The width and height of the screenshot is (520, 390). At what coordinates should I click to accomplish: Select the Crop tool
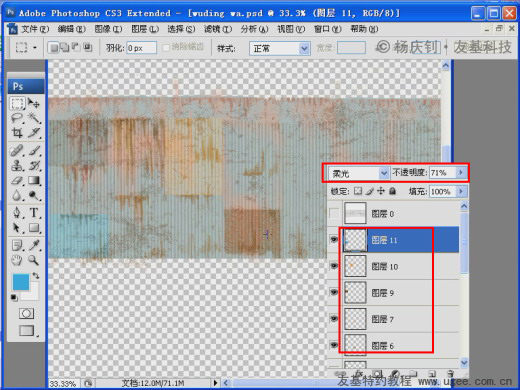pyautogui.click(x=17, y=133)
